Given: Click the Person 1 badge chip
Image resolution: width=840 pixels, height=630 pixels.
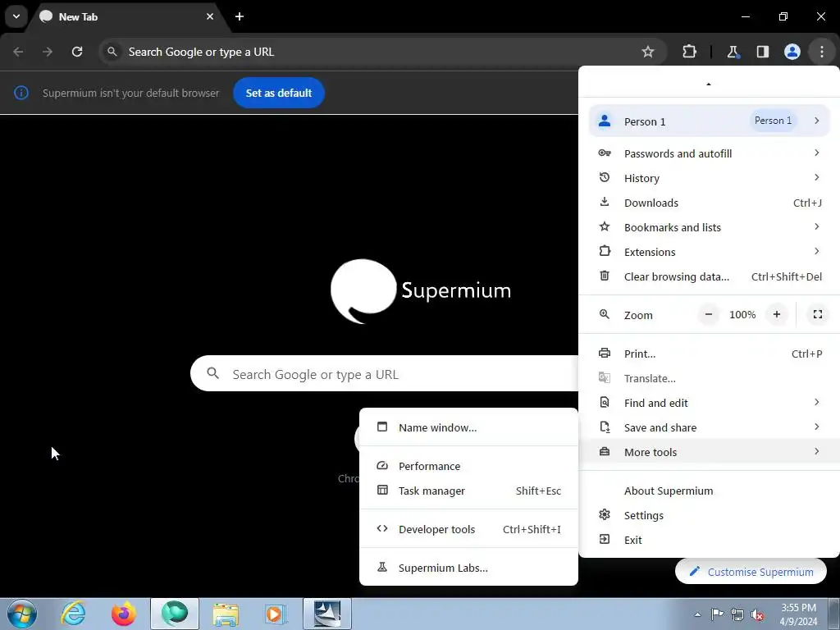Looking at the screenshot, I should 773,121.
